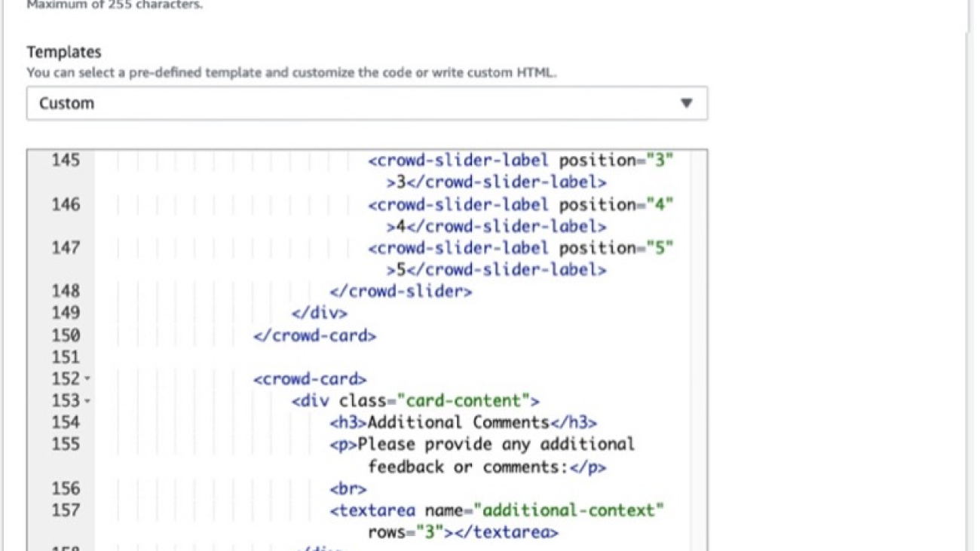Click the rows="3"></textarea> wrapped line
Screen dimensions: 980x551
(x=464, y=533)
